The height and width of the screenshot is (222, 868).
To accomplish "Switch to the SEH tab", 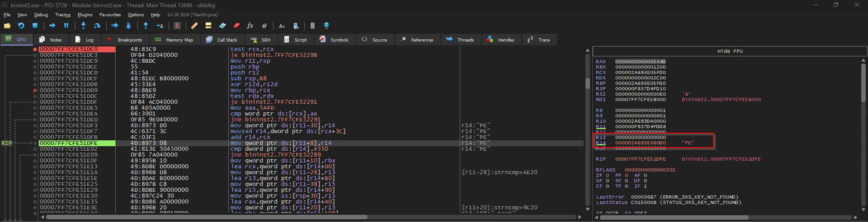I will click(260, 40).
